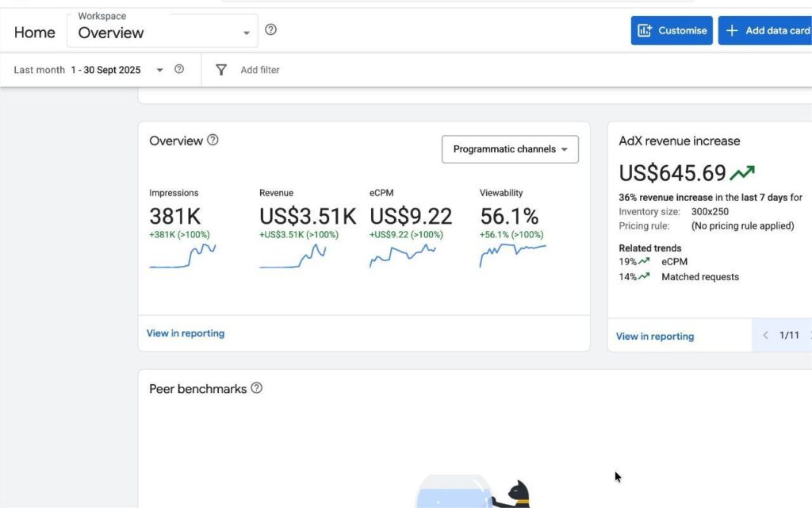
Task: Click the Impressions sparkline chart
Action: click(182, 257)
